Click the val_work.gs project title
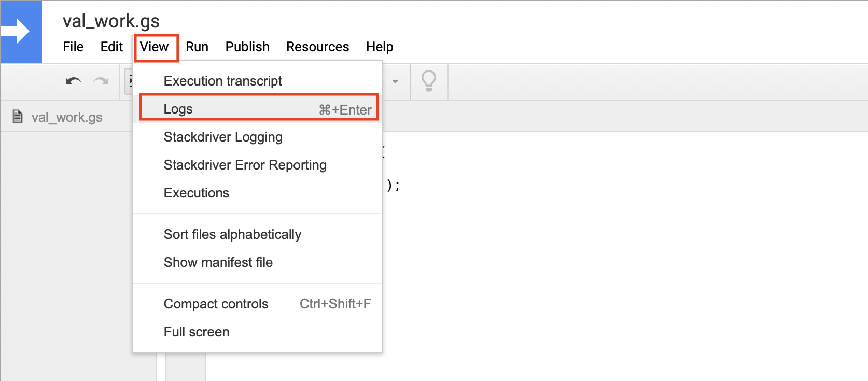 (x=111, y=21)
